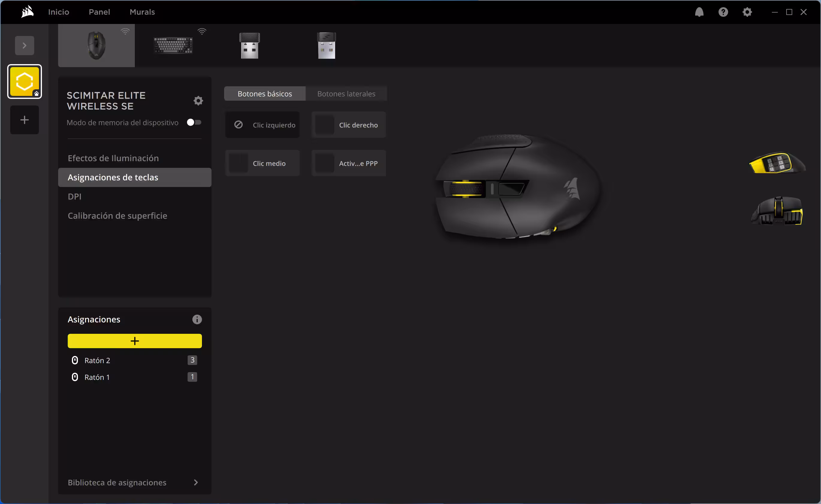Click the mouse icon beside Ratón 2
821x504 pixels.
click(75, 360)
